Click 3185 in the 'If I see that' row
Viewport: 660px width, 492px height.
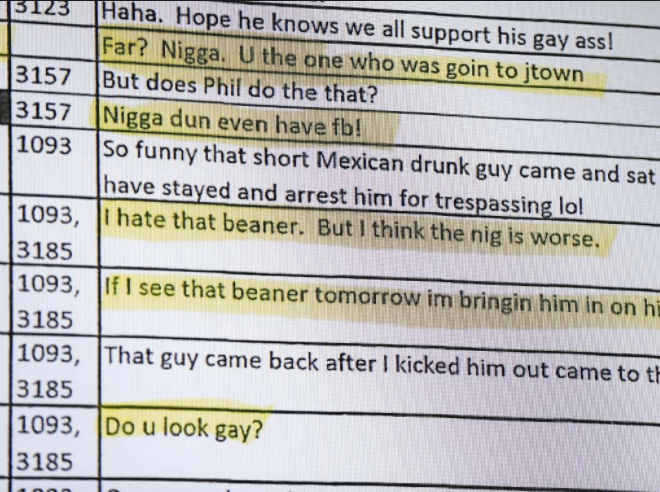click(x=45, y=320)
